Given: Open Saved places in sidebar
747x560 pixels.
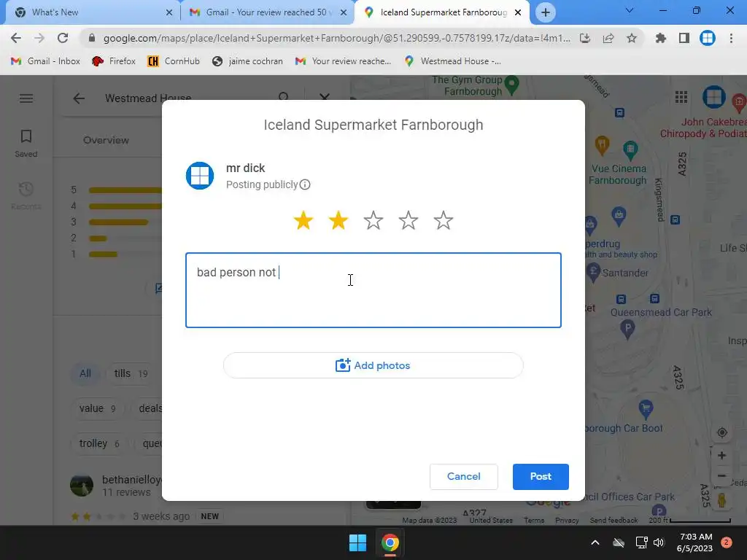Looking at the screenshot, I should 26,144.
